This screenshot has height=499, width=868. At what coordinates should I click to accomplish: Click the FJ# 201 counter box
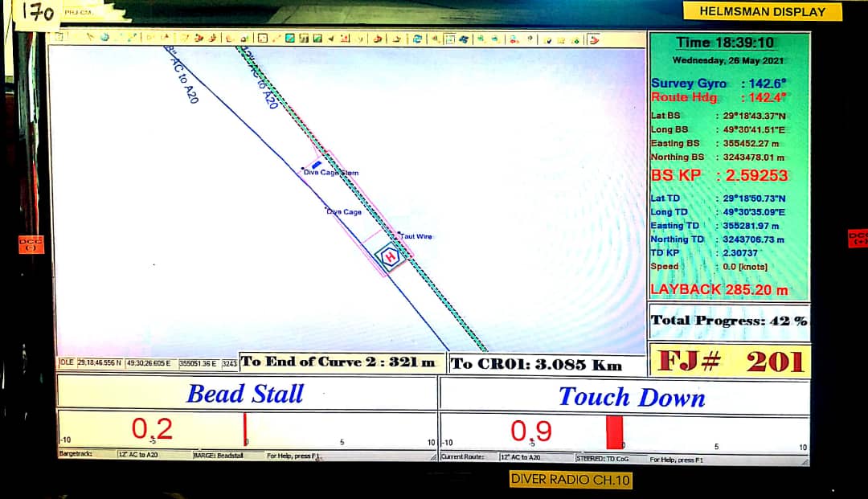click(730, 362)
